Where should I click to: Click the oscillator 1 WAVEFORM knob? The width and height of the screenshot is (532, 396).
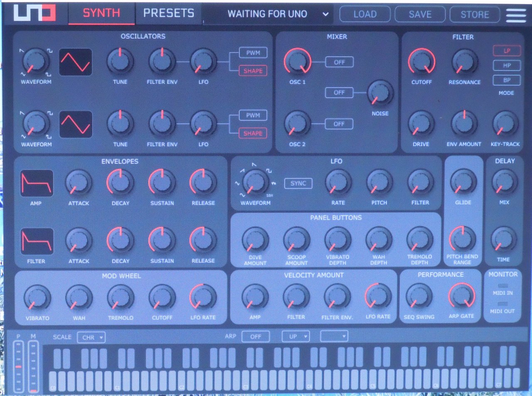click(x=36, y=61)
